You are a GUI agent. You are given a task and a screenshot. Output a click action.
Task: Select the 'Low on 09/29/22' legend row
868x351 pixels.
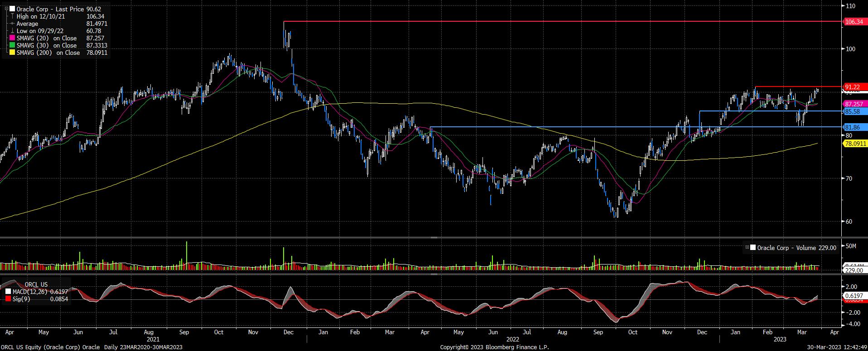point(56,31)
